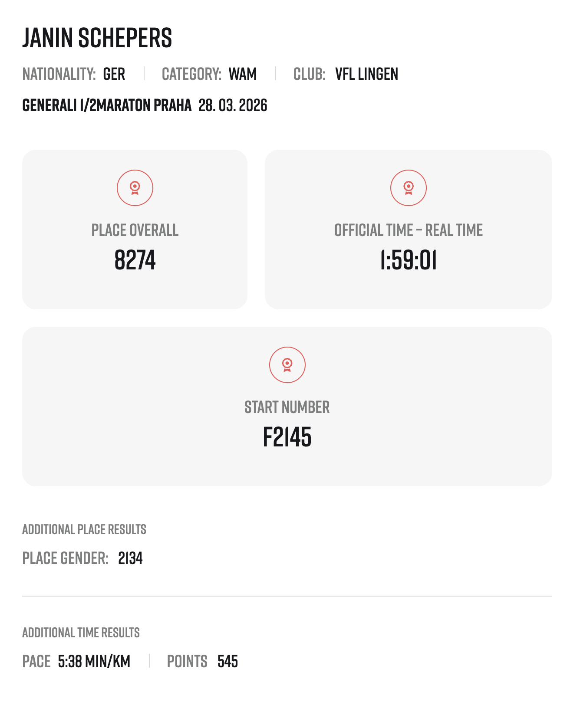The image size is (567, 728).
Task: Click the race date 28. 03. 2026
Action: tap(233, 105)
